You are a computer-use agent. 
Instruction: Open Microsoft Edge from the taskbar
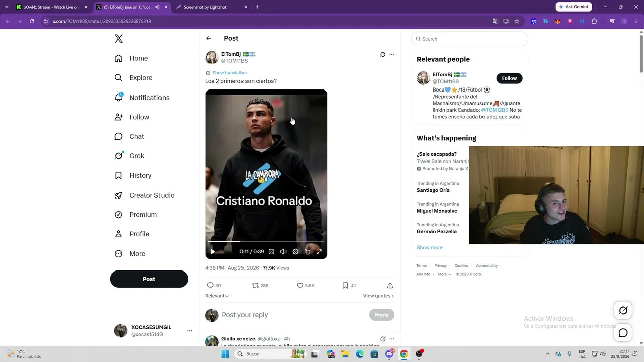(360, 354)
